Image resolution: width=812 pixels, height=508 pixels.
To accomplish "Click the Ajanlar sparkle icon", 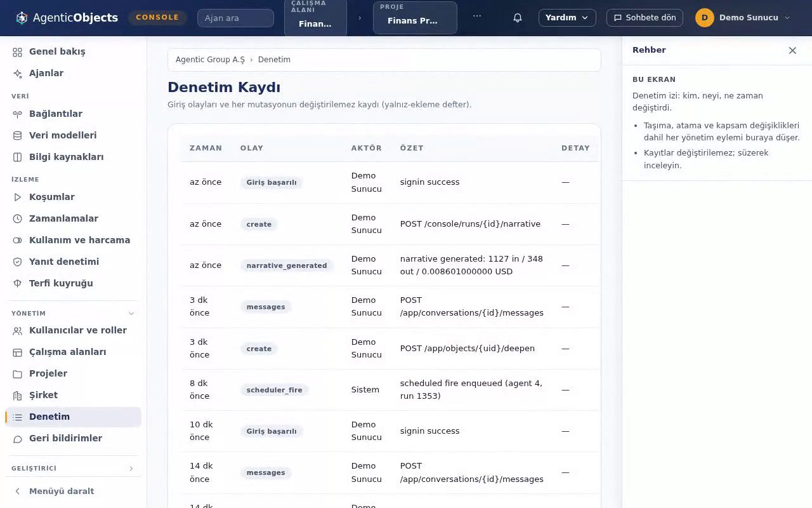I will click(18, 74).
